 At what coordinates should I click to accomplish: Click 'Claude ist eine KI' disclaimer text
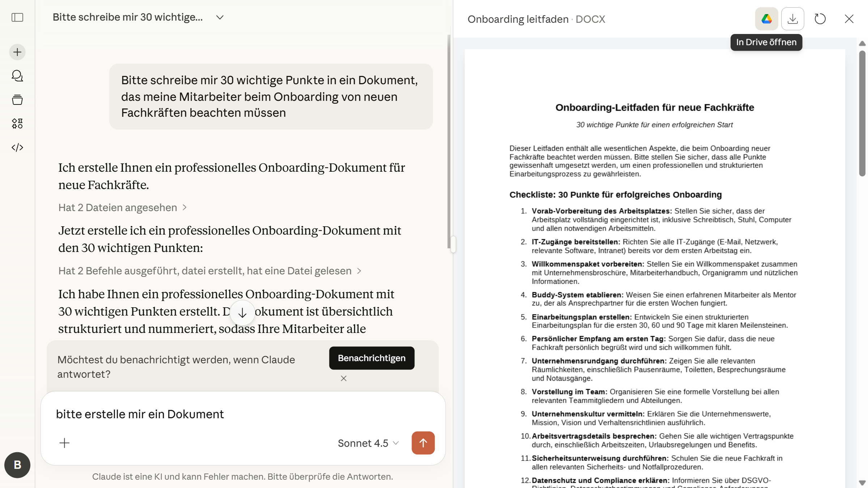click(242, 476)
